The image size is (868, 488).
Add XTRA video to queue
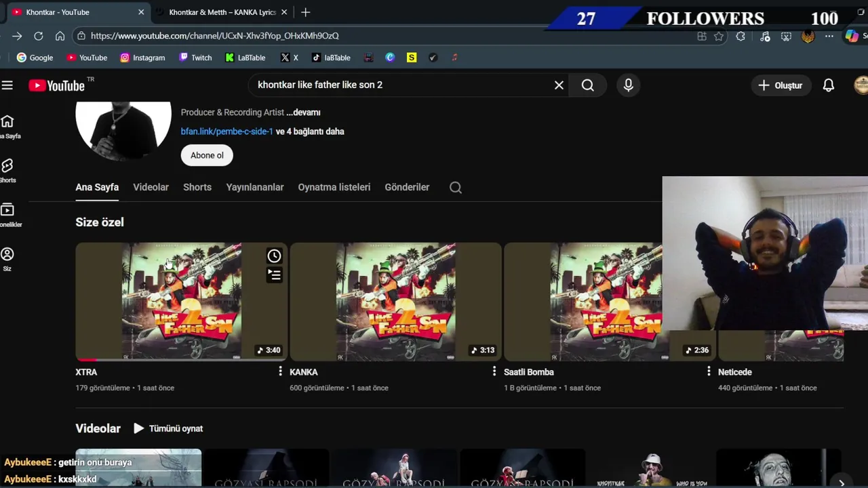tap(274, 274)
